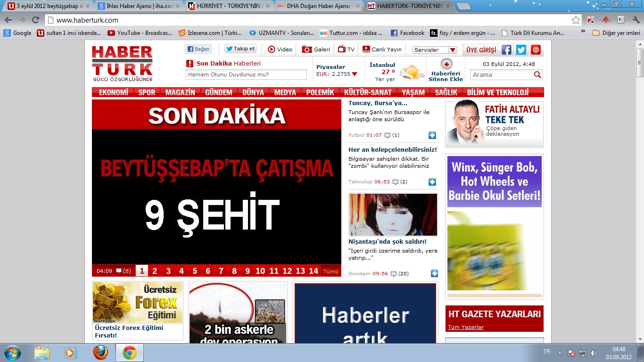Screen dimensions: 644x362
Task: Open the Diğer yer imleri bookmarks folder
Action: pyautogui.click(x=616, y=33)
